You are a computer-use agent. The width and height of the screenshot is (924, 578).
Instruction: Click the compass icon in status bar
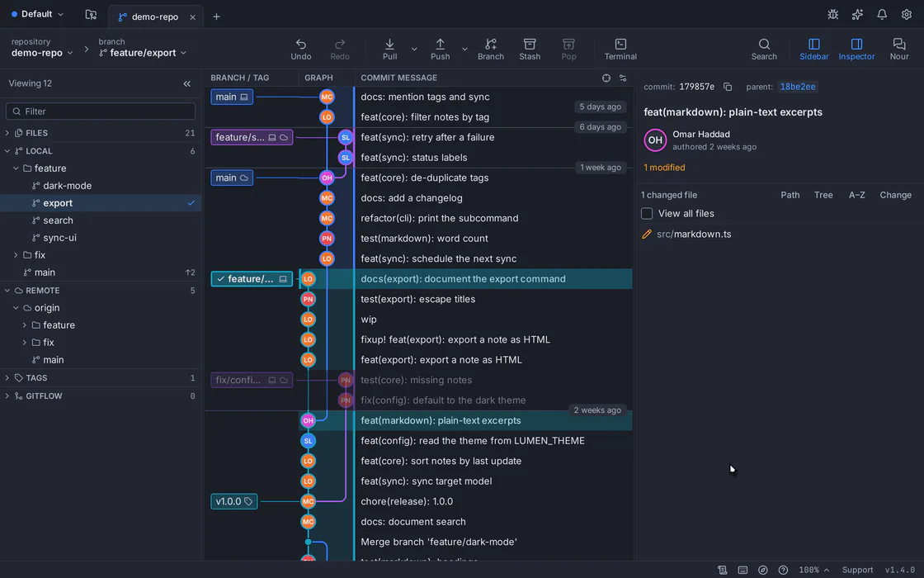pos(762,570)
